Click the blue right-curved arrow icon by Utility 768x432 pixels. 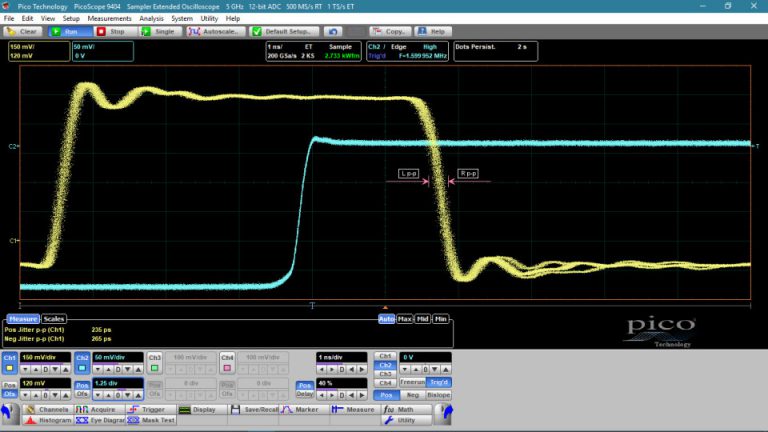[444, 412]
